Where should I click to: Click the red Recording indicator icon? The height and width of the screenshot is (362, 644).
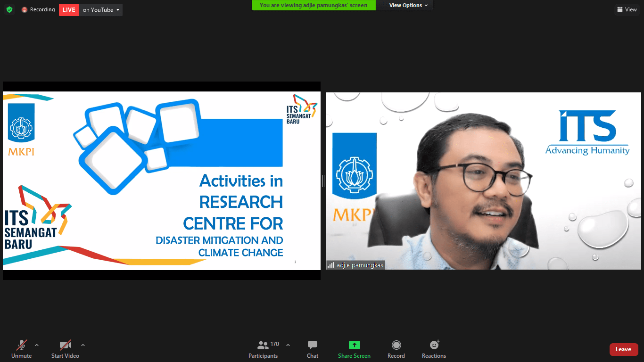(25, 10)
